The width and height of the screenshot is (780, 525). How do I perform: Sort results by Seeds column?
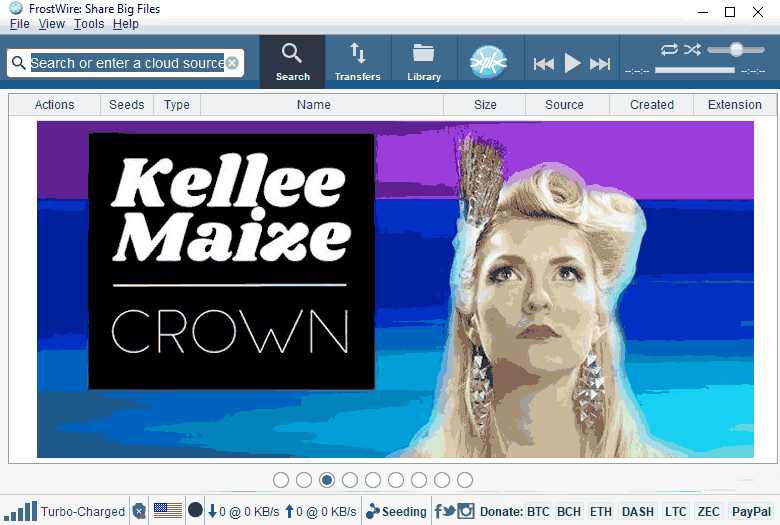tap(127, 105)
